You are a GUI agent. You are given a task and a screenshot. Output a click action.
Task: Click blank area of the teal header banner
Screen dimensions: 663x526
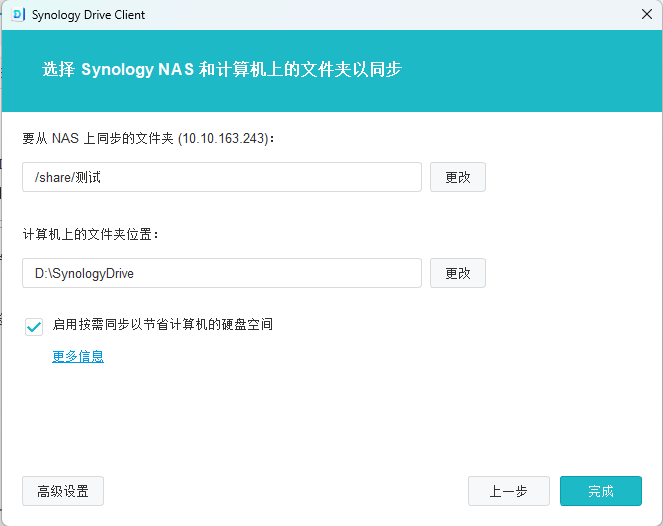(x=529, y=70)
